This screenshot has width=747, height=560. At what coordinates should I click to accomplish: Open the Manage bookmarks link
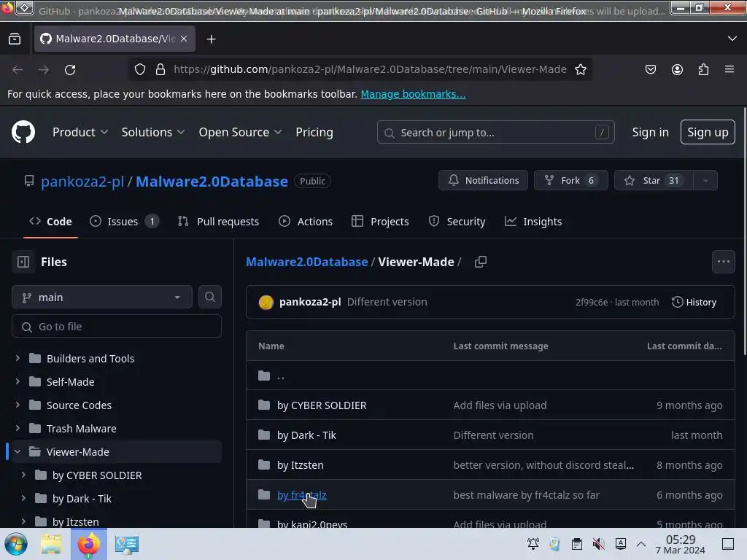point(413,94)
